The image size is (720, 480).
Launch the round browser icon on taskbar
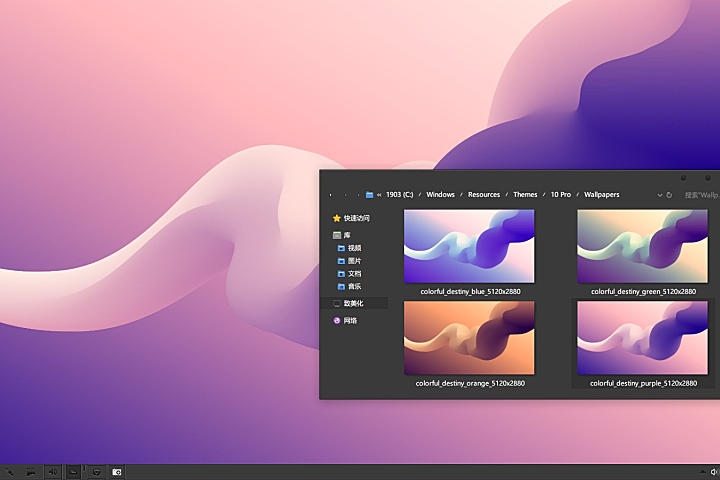tap(96, 472)
